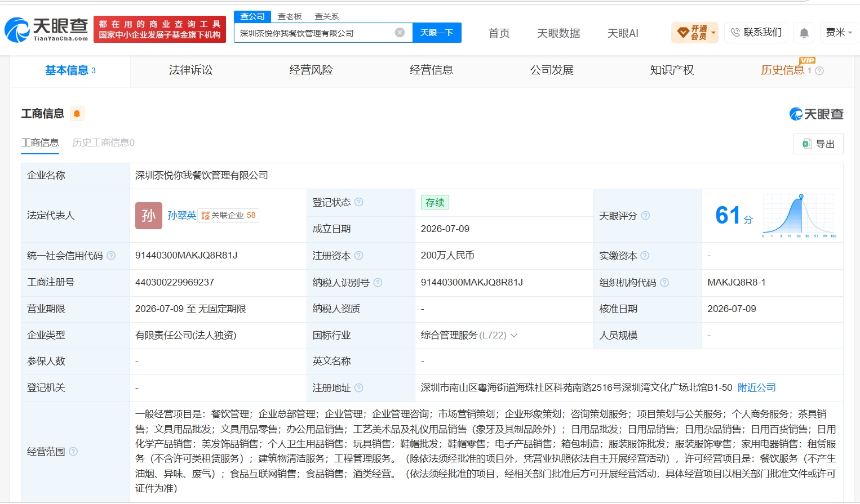This screenshot has height=504, width=860.
Task: Open the notification bell in the header
Action: (804, 33)
